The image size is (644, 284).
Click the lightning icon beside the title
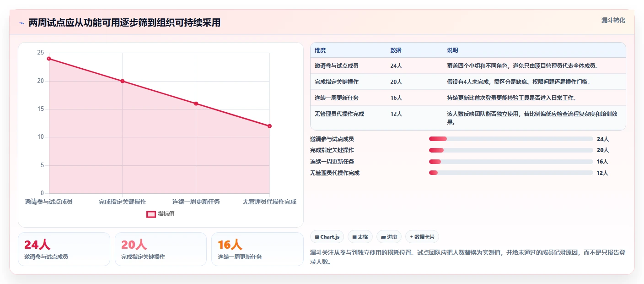point(22,23)
